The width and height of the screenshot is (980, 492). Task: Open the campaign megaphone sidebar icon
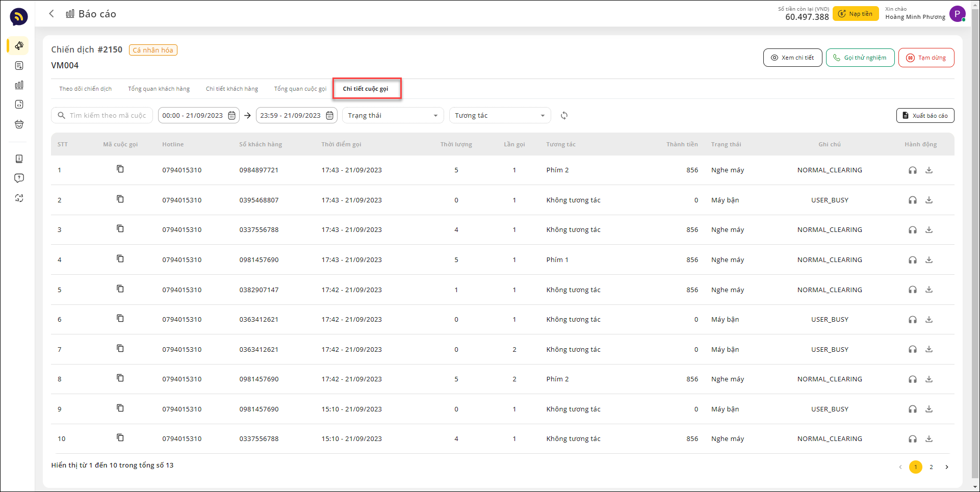[19, 46]
